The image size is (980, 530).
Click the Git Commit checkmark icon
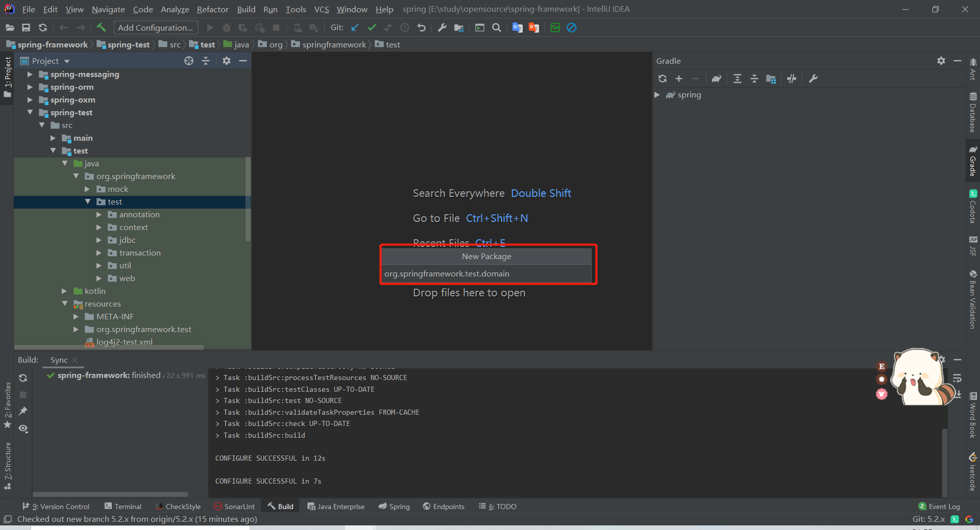pyautogui.click(x=372, y=28)
